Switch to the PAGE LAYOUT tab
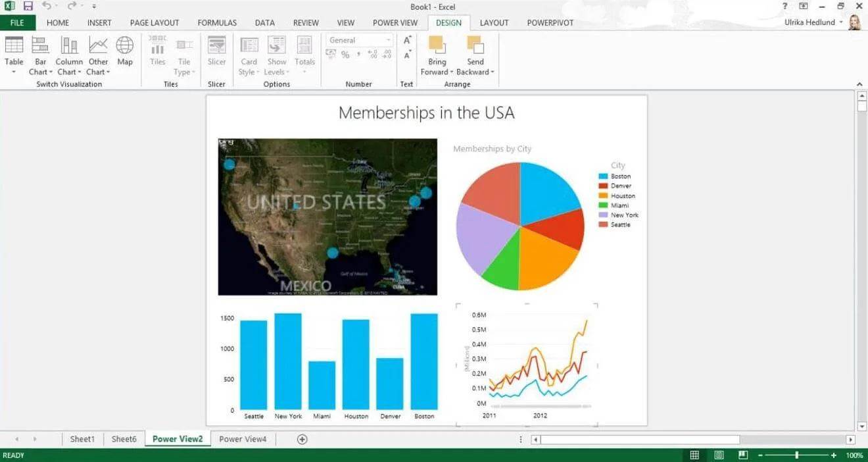 [155, 22]
